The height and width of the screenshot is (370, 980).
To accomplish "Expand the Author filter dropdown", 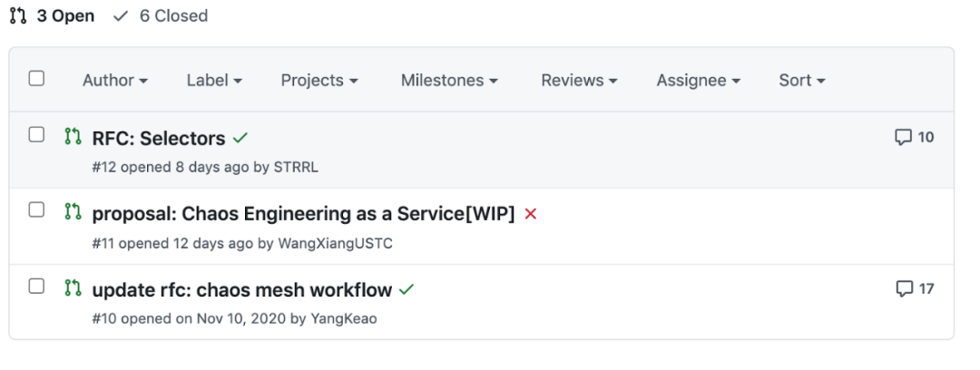I will click(115, 81).
